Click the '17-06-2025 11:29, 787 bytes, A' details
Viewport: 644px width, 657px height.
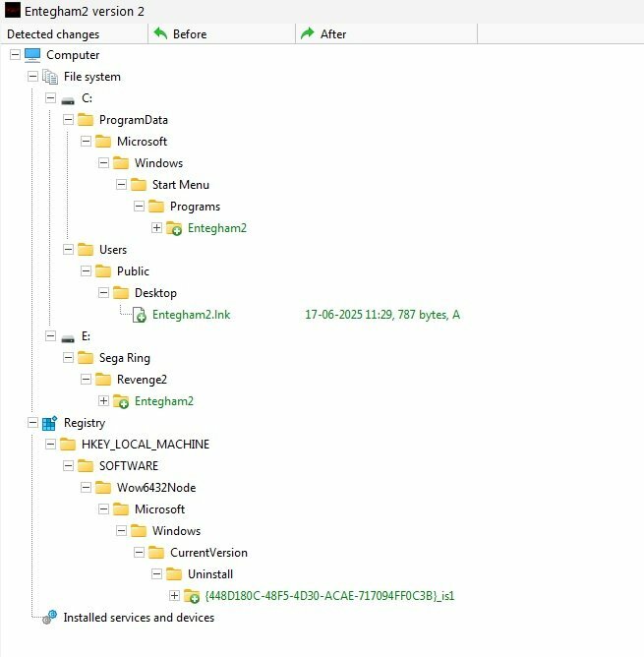click(382, 315)
